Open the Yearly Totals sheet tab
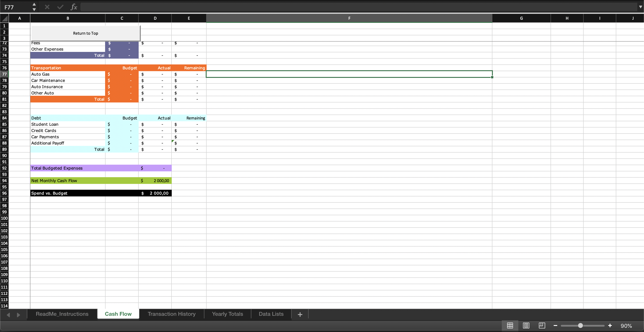This screenshot has height=332, width=644. [x=227, y=314]
